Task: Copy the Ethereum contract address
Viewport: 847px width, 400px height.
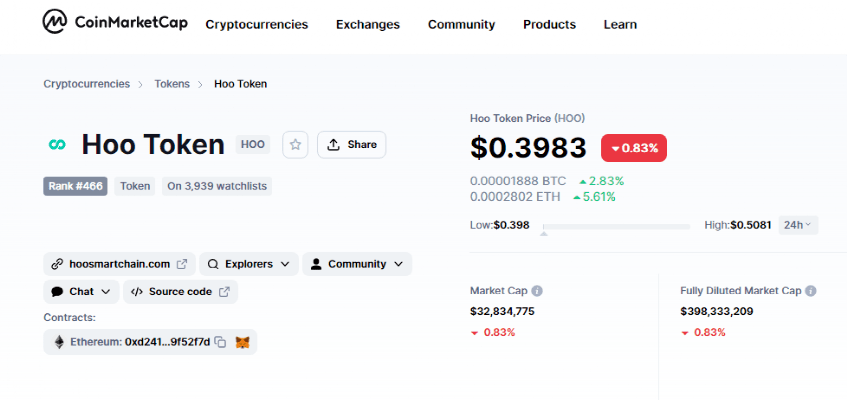Action: pyautogui.click(x=220, y=342)
